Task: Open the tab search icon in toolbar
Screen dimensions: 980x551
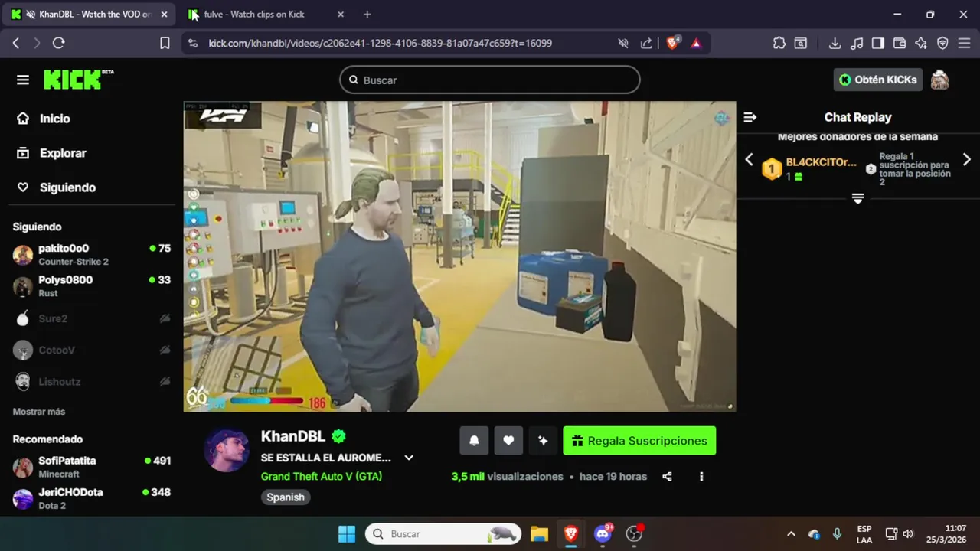Action: coord(800,43)
